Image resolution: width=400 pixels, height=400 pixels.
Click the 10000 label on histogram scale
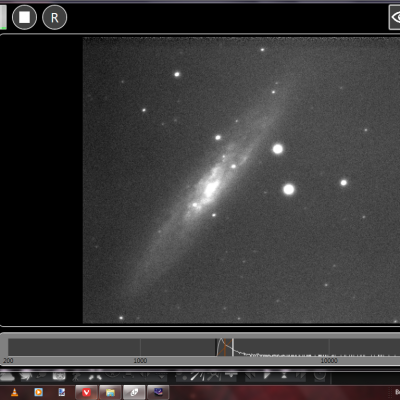click(329, 361)
